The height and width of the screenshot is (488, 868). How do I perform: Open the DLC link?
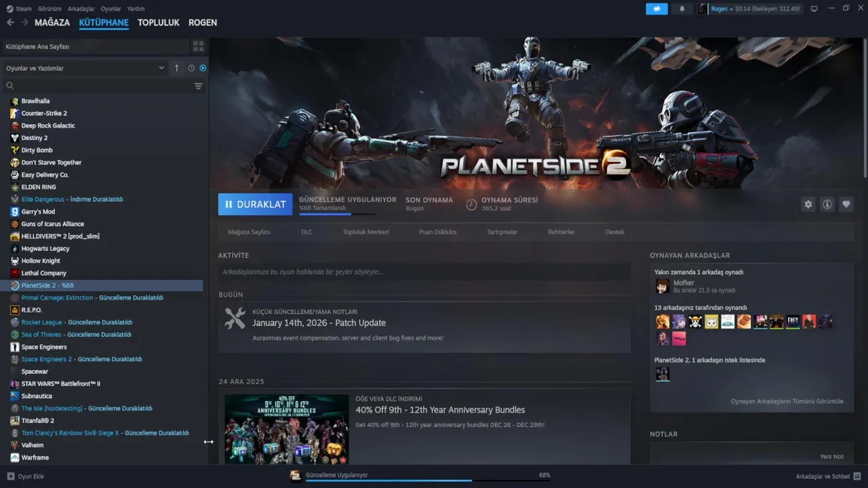[x=307, y=232]
